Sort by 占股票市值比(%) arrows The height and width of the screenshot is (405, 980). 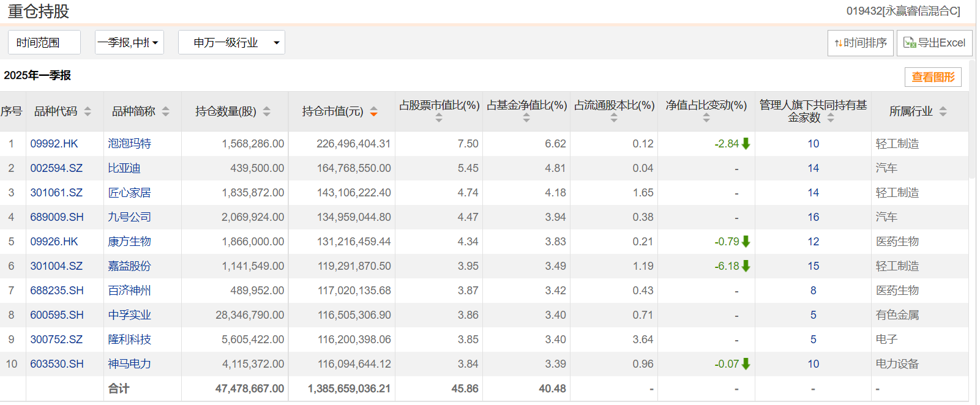tap(439, 118)
